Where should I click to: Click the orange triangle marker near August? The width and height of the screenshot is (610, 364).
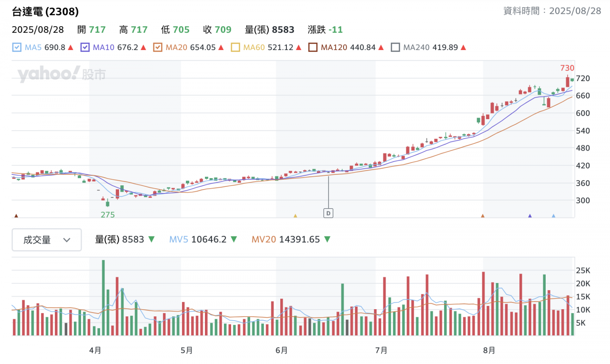(x=483, y=216)
